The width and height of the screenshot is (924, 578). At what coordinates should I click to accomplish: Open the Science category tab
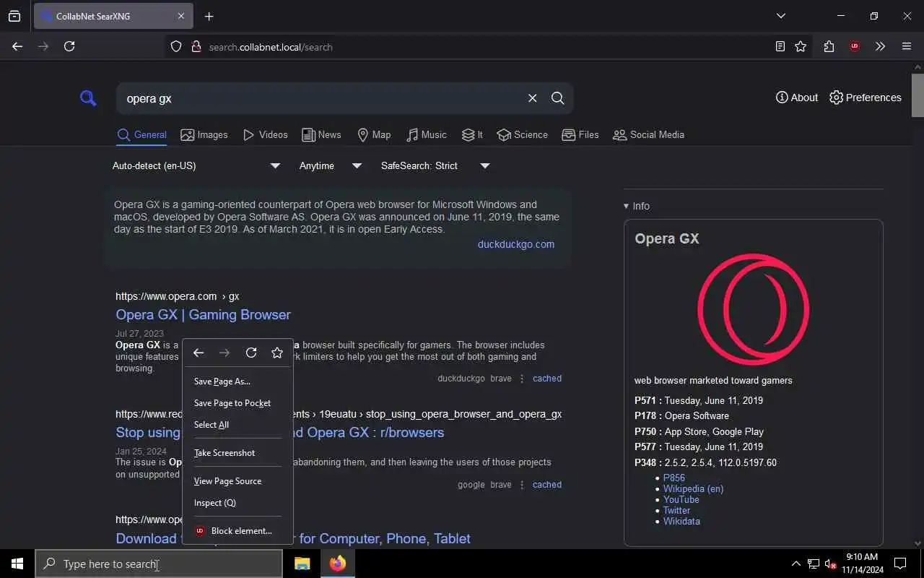pos(522,135)
